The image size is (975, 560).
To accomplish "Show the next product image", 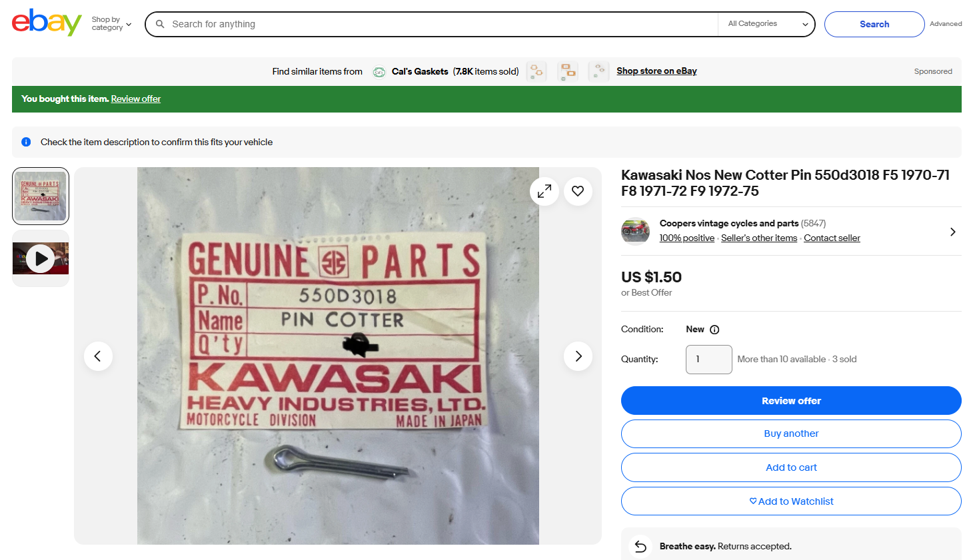I will [x=578, y=356].
